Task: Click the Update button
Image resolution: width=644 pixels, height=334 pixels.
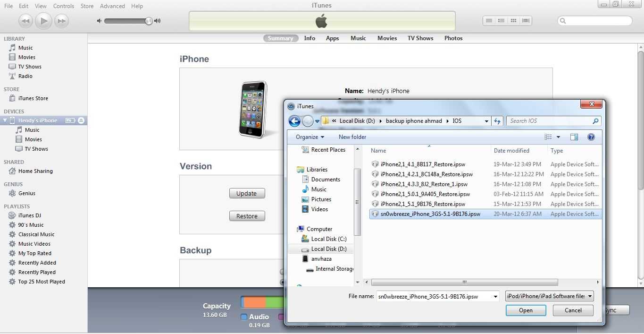Action: point(247,193)
